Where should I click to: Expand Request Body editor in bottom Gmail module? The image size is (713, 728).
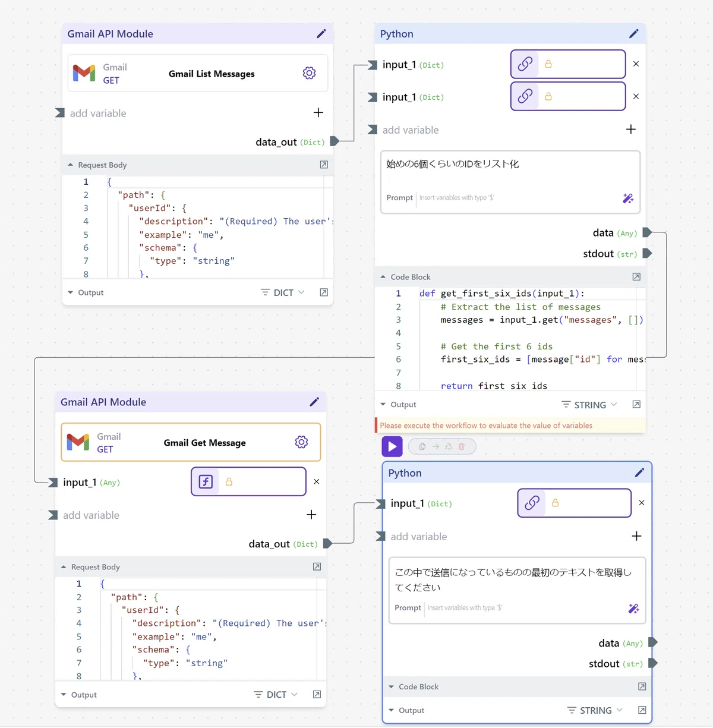click(317, 567)
